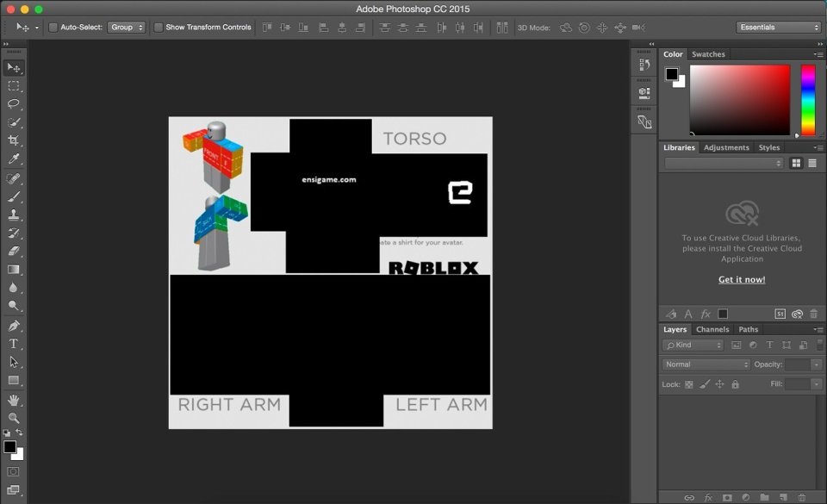Open the Auto-Select Group dropdown
Screen dimensions: 827x504
(127, 28)
